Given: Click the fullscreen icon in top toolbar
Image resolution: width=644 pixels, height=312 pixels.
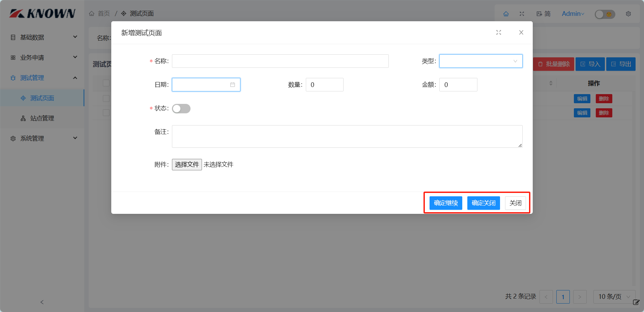Looking at the screenshot, I should [x=522, y=14].
